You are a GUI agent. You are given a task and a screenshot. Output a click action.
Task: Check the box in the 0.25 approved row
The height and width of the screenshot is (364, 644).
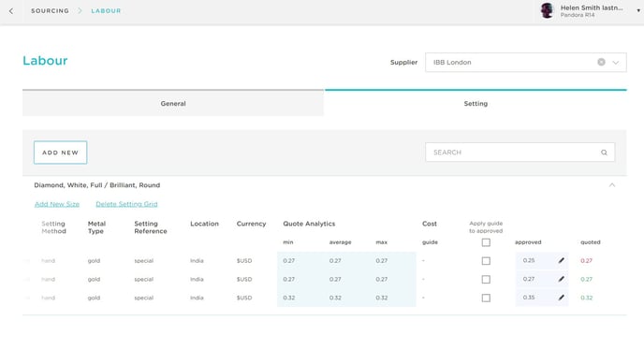coord(486,261)
